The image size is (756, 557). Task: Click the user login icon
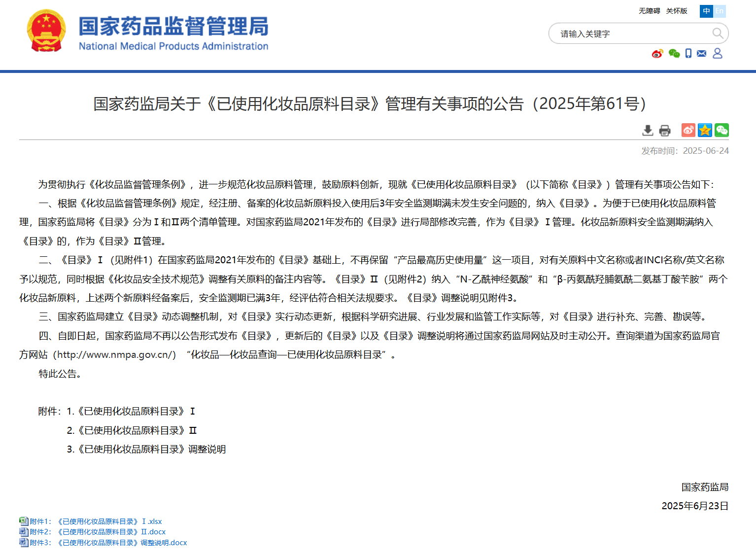pyautogui.click(x=718, y=54)
